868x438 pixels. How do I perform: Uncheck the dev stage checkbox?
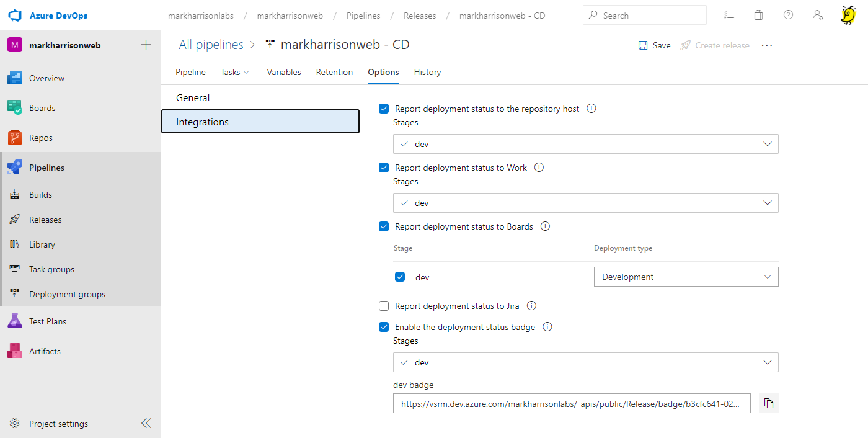click(400, 277)
